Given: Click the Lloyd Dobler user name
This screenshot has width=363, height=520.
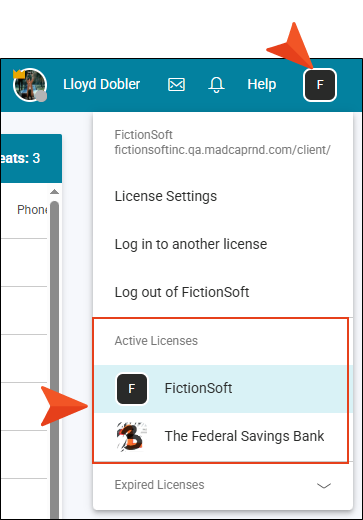Looking at the screenshot, I should [102, 85].
